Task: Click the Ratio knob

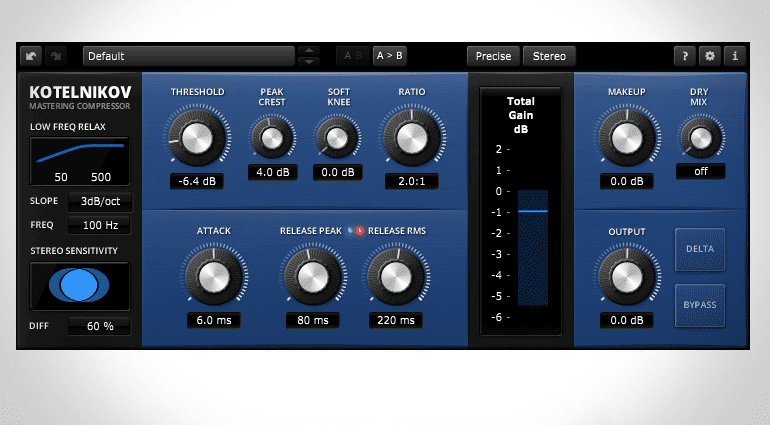Action: [412, 138]
